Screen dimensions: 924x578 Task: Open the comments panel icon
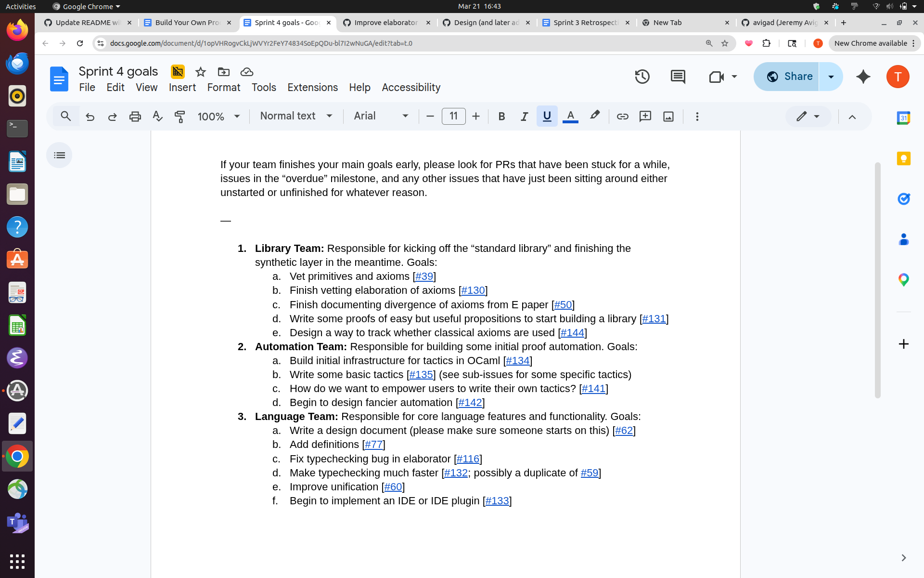pos(678,77)
